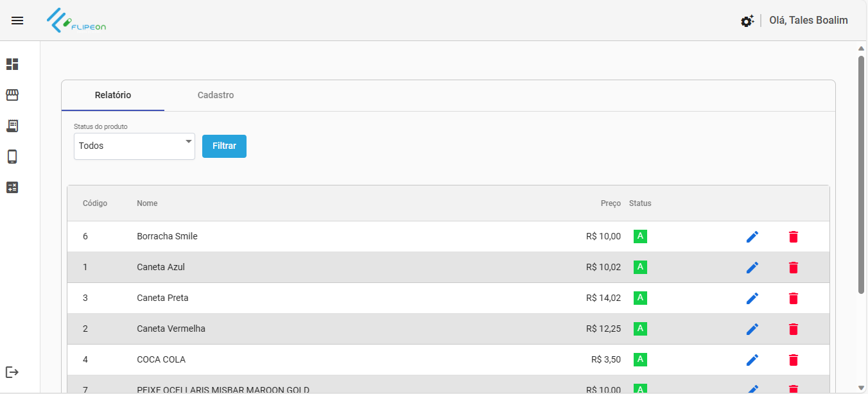The image size is (868, 394).
Task: Select the Relatório tab
Action: point(113,96)
